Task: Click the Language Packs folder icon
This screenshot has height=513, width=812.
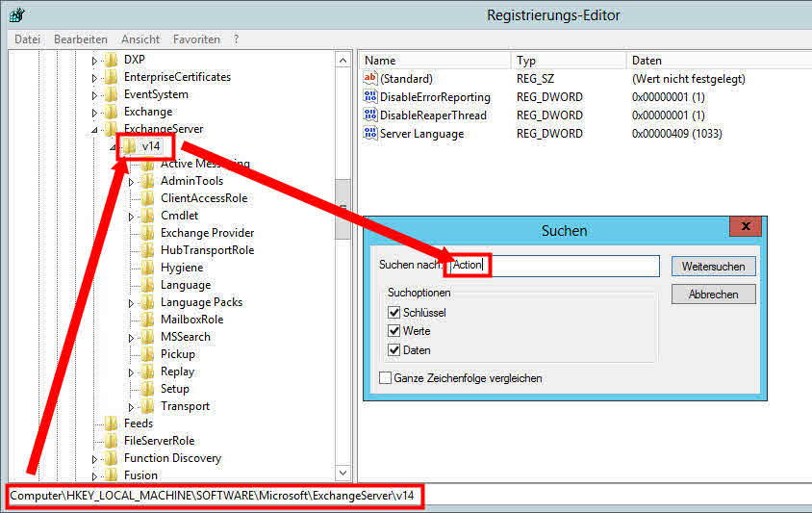Action: 147,302
